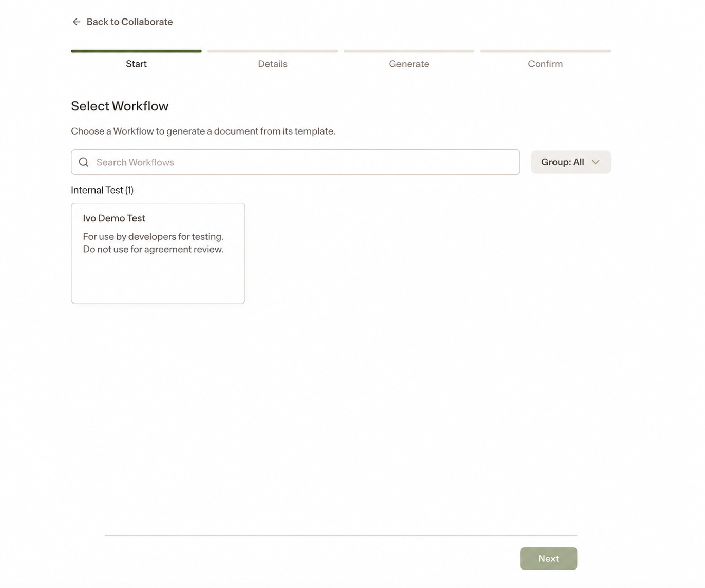Click the Details progress bar segment
The image size is (705, 588).
click(x=273, y=51)
